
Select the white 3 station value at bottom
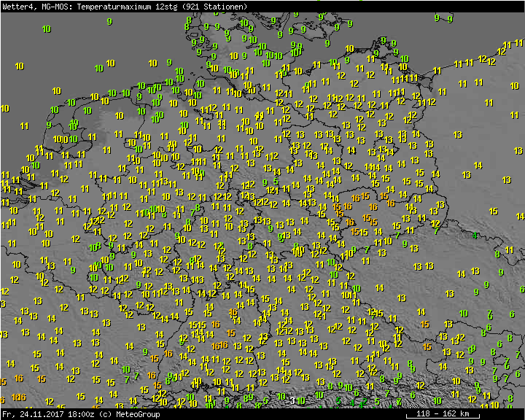[292, 400]
